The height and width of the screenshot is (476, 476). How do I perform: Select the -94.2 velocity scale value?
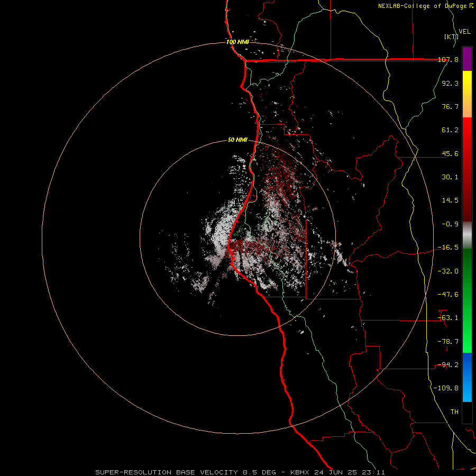tap(448, 365)
